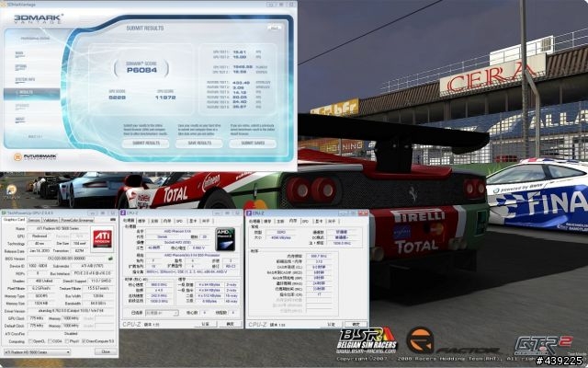Click the ATI Radeon logo in GPU-Z
This screenshot has width=588, height=368.
102,239
